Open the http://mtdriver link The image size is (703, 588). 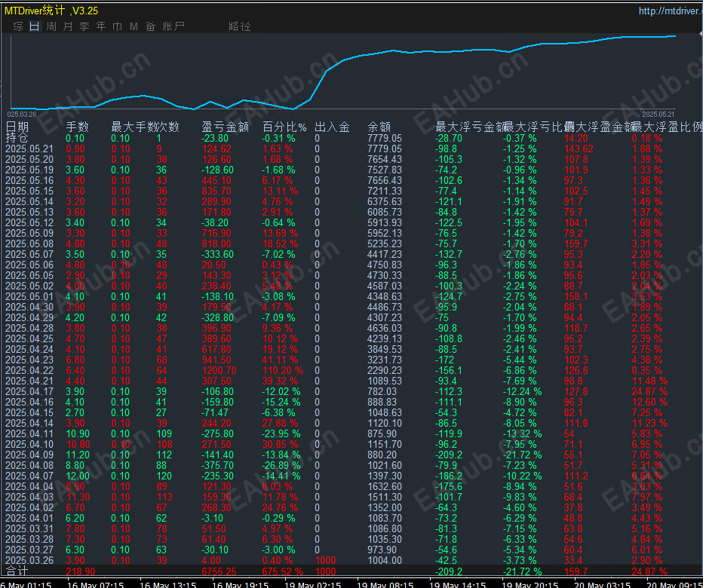click(x=671, y=11)
